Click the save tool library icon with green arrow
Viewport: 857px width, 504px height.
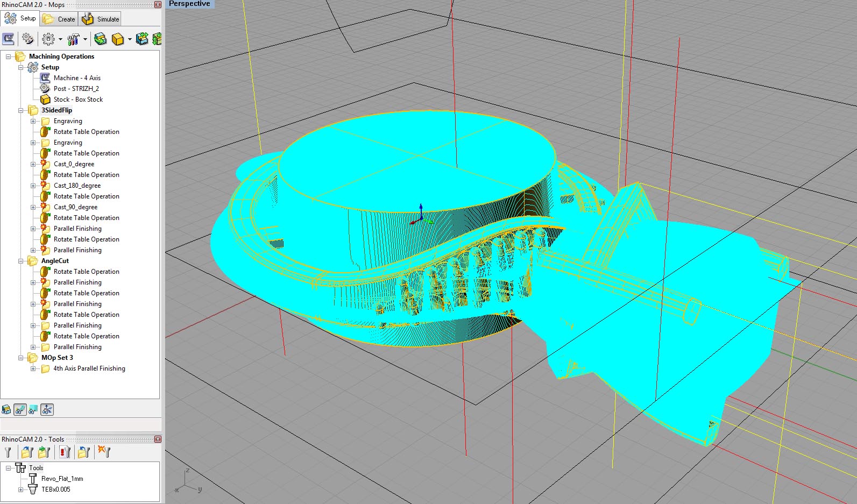44,452
